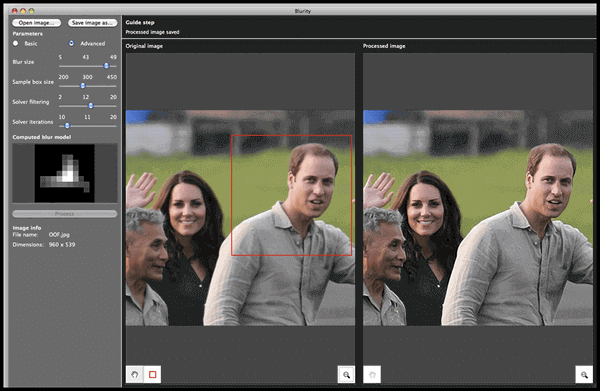Image resolution: width=600 pixels, height=391 pixels.
Task: Click the Blur size label
Action: [23, 62]
